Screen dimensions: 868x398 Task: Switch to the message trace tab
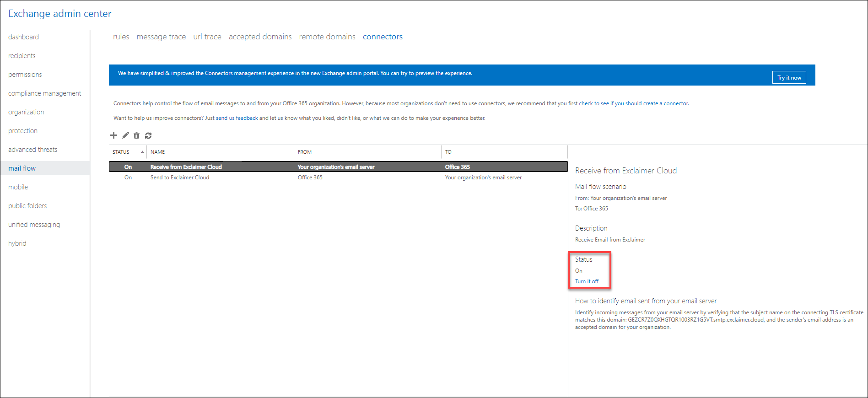161,37
